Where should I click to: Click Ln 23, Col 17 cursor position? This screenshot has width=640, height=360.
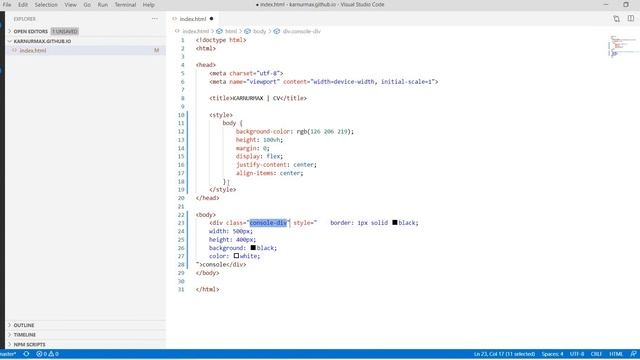tap(504, 354)
